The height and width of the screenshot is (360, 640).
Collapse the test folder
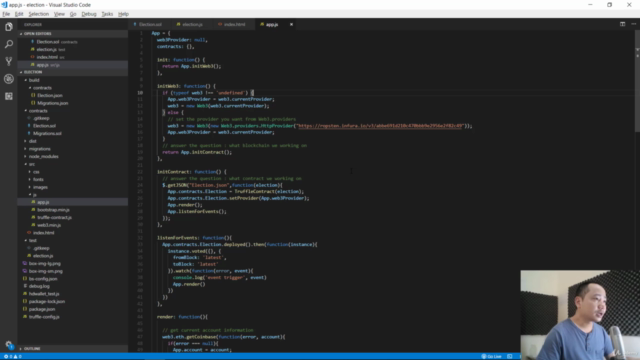73,240
